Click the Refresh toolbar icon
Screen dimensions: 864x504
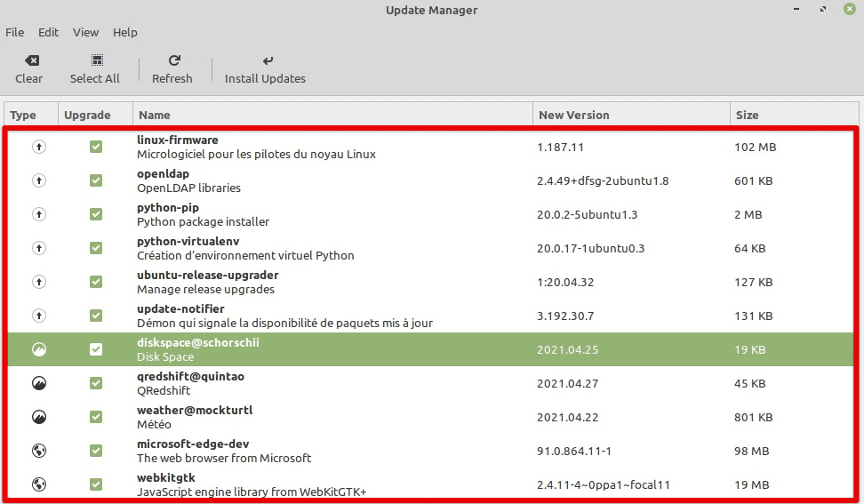coord(174,60)
